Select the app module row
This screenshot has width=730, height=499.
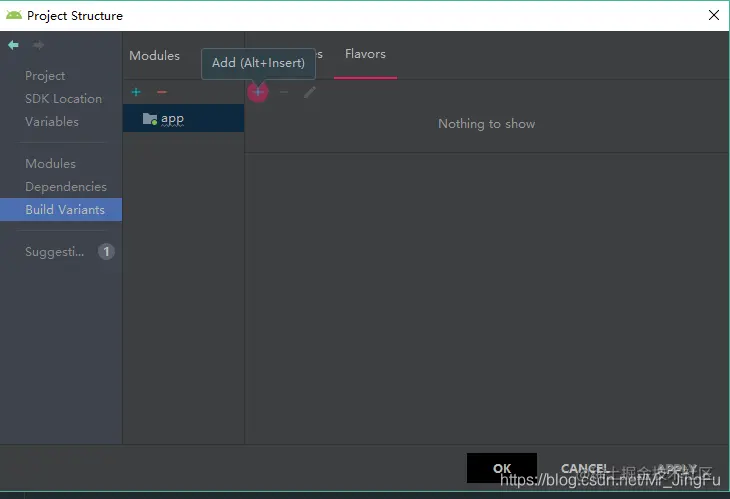183,118
